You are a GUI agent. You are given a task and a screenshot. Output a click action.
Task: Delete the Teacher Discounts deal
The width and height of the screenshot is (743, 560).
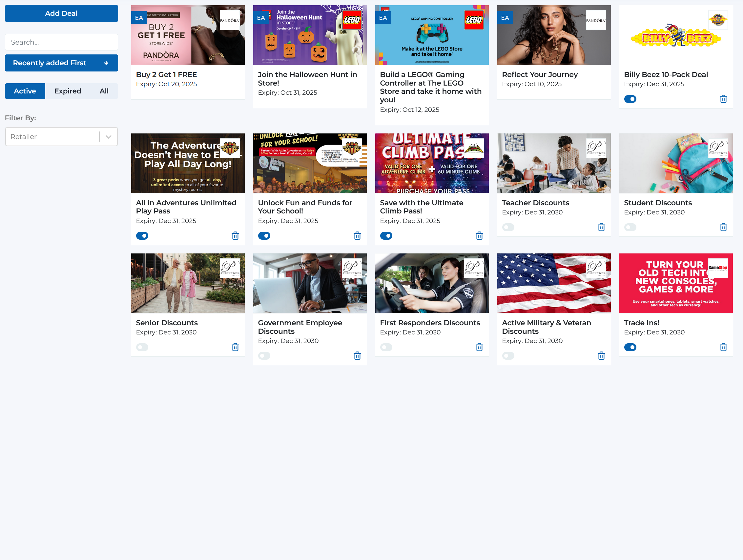602,227
